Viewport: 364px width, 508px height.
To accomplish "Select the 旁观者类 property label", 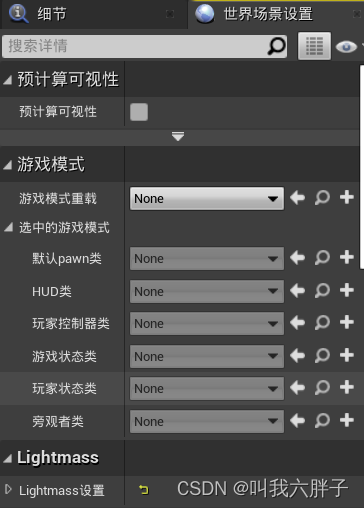I will 58,422.
